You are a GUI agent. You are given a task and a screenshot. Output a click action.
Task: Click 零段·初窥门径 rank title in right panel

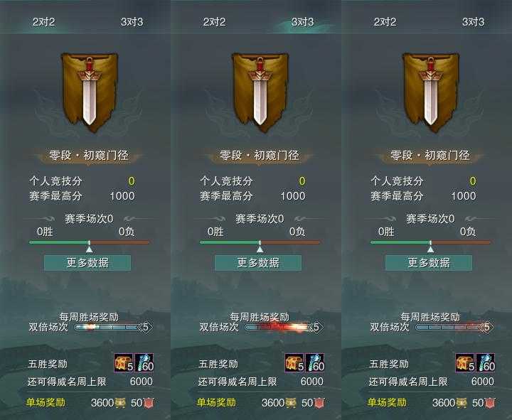click(x=430, y=155)
